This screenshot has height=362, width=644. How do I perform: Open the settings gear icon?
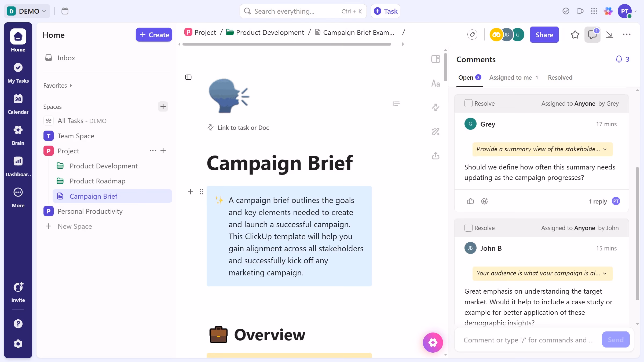click(18, 344)
